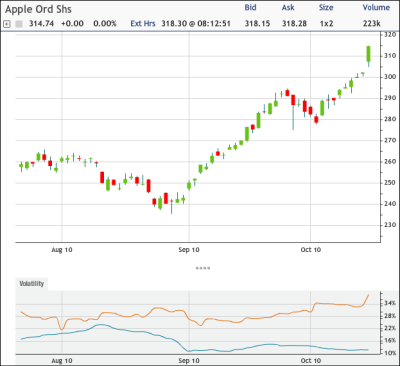Click the size value 1x2

(x=326, y=24)
